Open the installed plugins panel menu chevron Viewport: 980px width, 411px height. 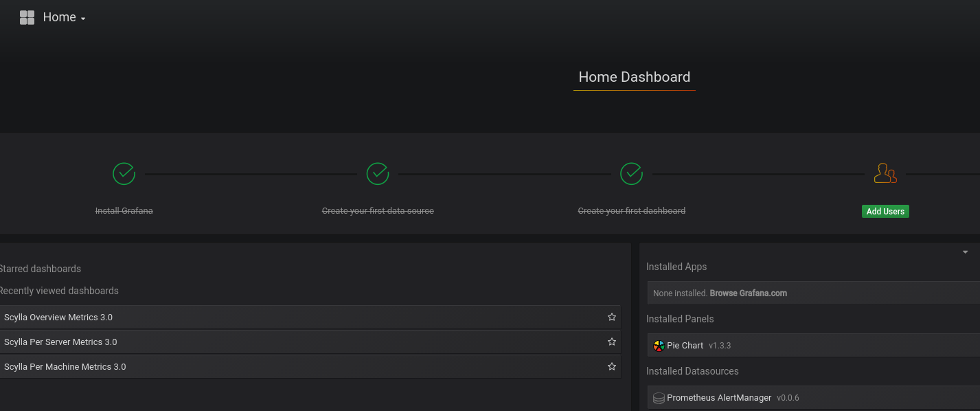[964, 252]
